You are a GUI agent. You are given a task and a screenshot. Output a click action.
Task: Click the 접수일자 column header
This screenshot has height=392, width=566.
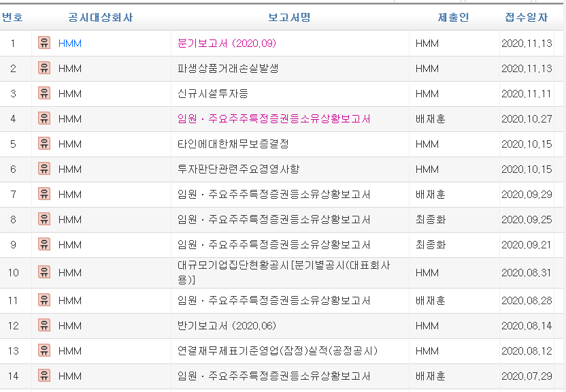527,17
